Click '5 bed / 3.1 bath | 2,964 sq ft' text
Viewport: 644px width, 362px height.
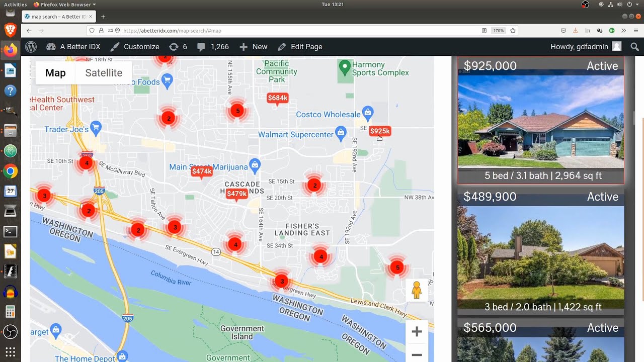[x=543, y=176]
